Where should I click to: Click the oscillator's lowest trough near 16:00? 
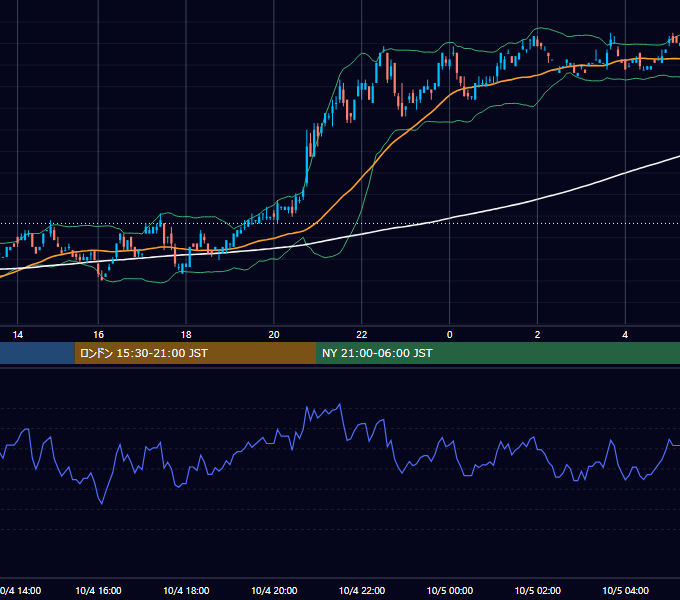click(x=102, y=503)
